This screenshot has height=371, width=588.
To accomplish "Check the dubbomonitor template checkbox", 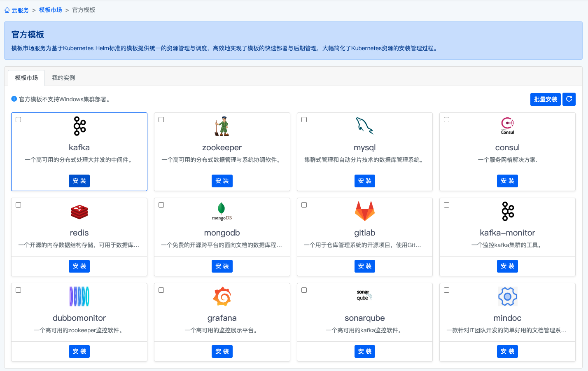I will (18, 290).
